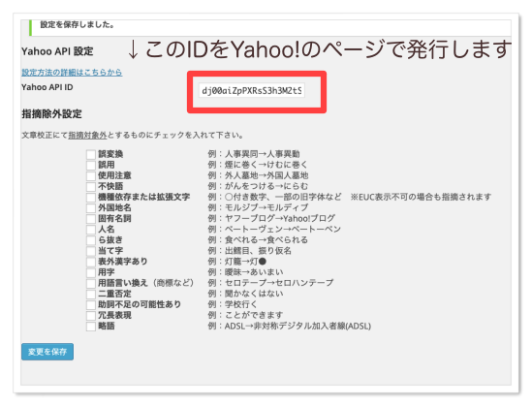Enable the ら抜き checkbox
Viewport: 532px width, 406px height.
pos(90,240)
